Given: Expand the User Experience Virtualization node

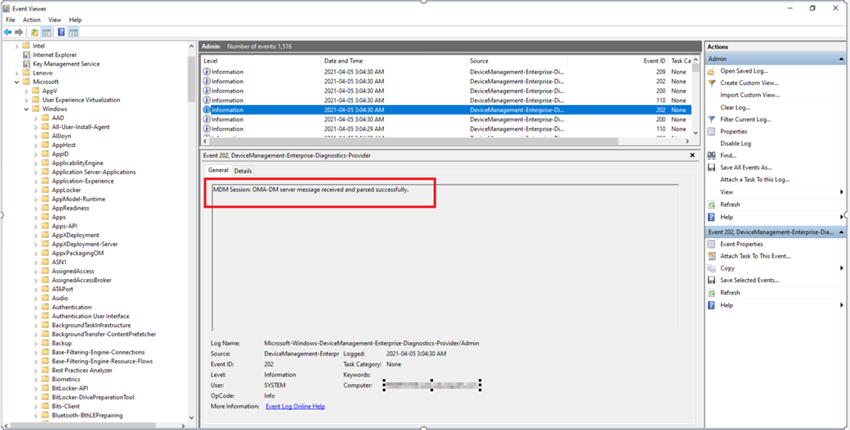Looking at the screenshot, I should pyautogui.click(x=26, y=100).
